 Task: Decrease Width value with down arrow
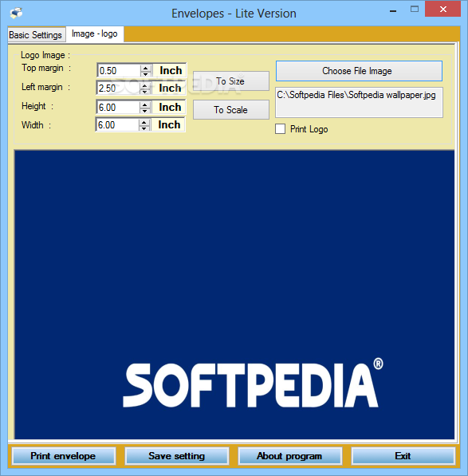[144, 128]
